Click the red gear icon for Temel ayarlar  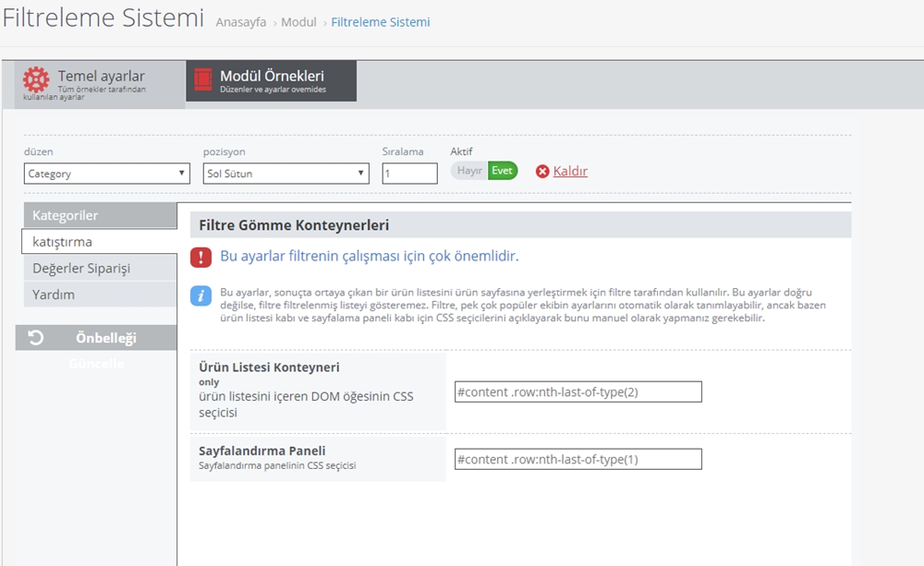[36, 79]
